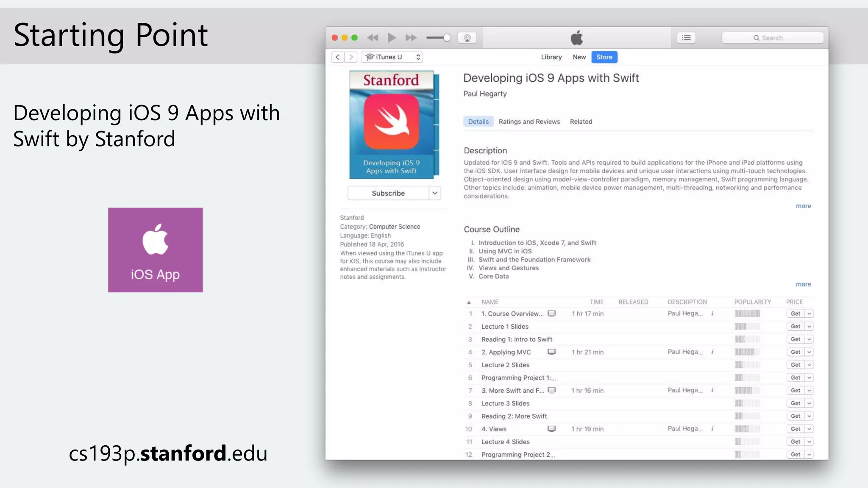Switch to the New tab
Image resolution: width=868 pixels, height=488 pixels.
click(x=579, y=57)
